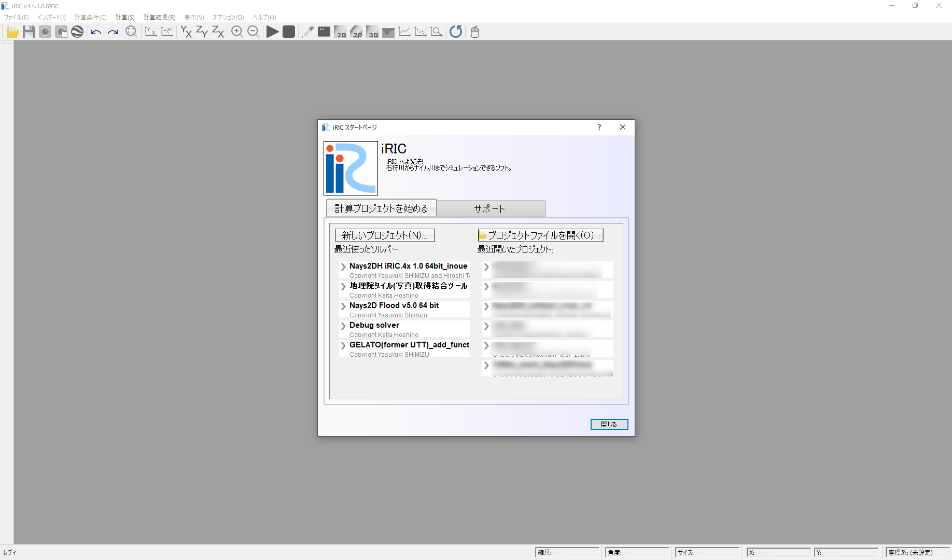Open the 計算(S) menu

125,18
